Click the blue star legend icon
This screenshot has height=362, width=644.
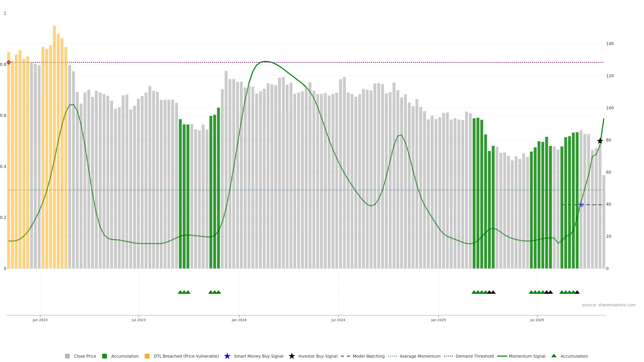pos(227,356)
